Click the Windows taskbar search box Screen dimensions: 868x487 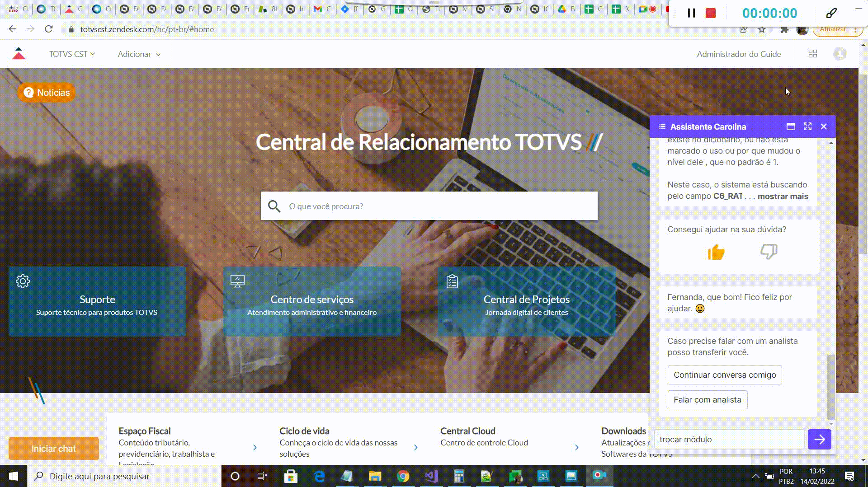coord(124,476)
